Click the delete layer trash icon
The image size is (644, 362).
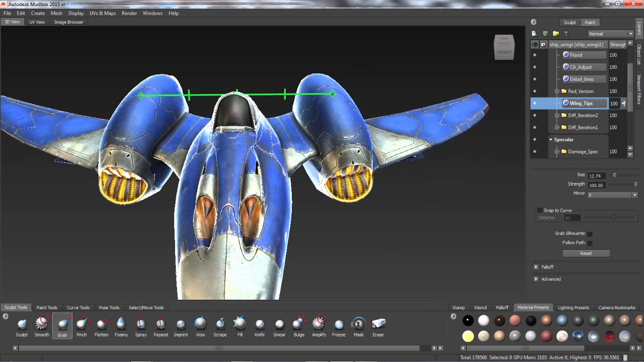[x=566, y=34]
